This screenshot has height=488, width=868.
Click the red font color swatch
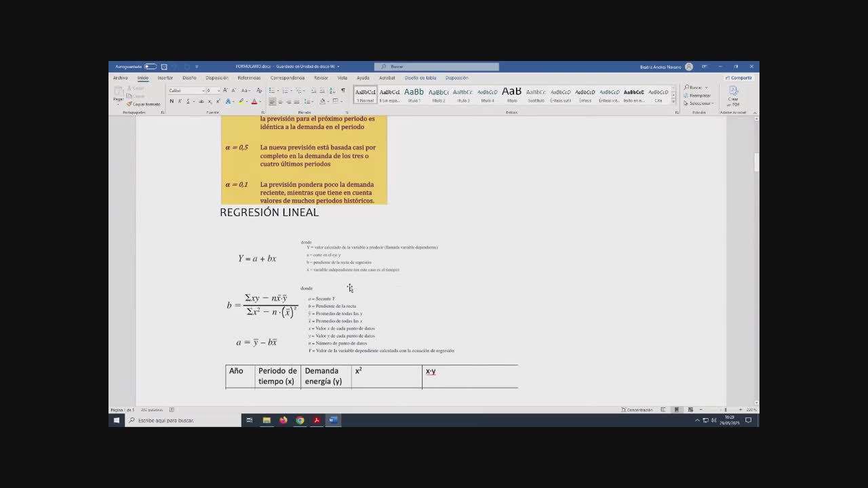254,102
